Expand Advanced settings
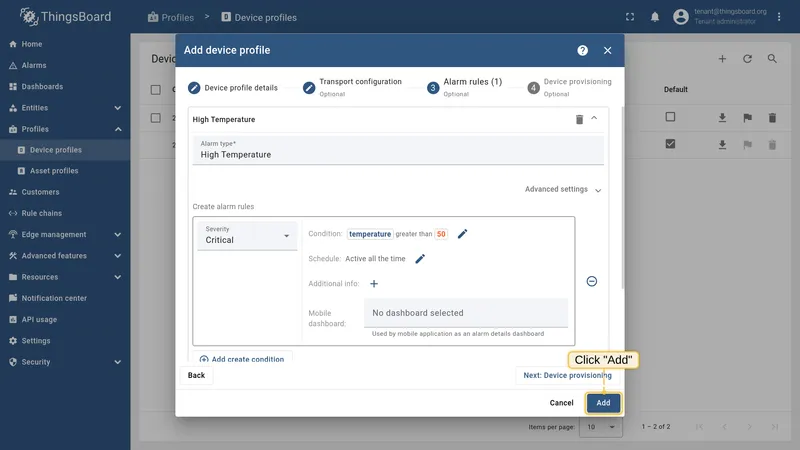The image size is (800, 450). pyautogui.click(x=563, y=189)
